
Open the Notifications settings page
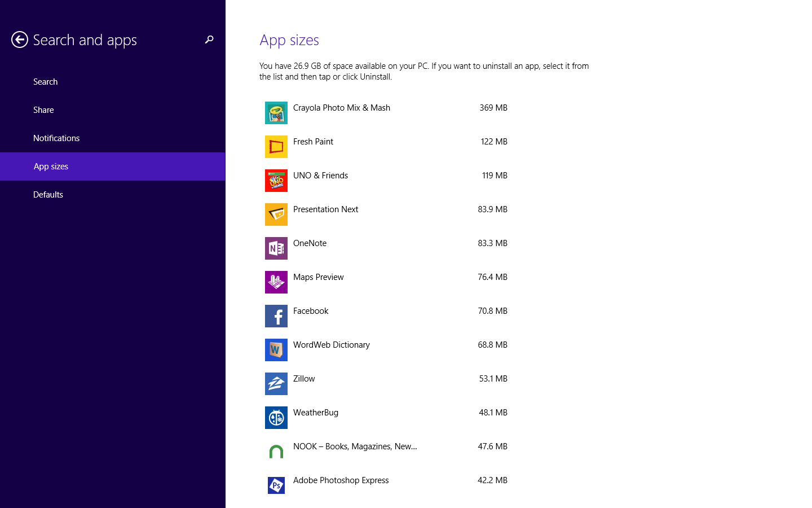113,138
